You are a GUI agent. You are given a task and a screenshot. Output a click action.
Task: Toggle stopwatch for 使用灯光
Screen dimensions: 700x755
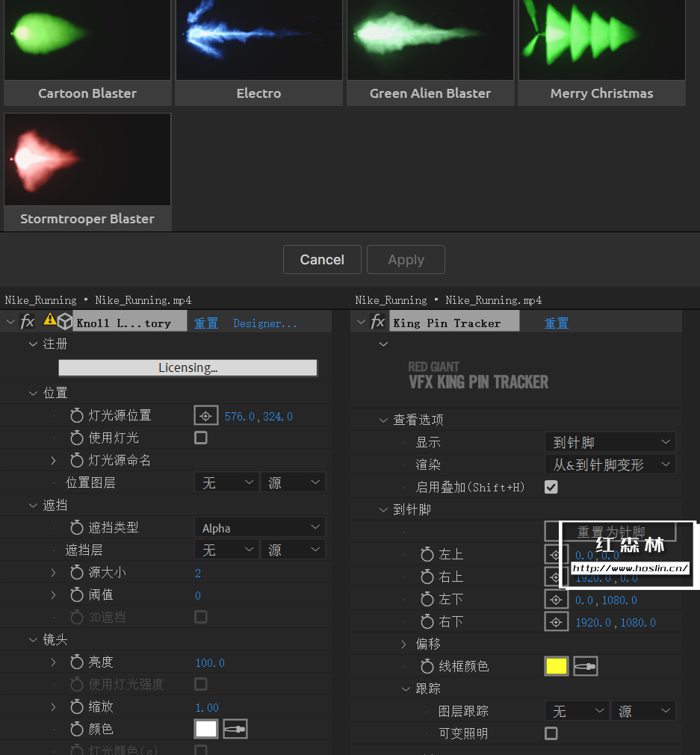pyautogui.click(x=77, y=438)
